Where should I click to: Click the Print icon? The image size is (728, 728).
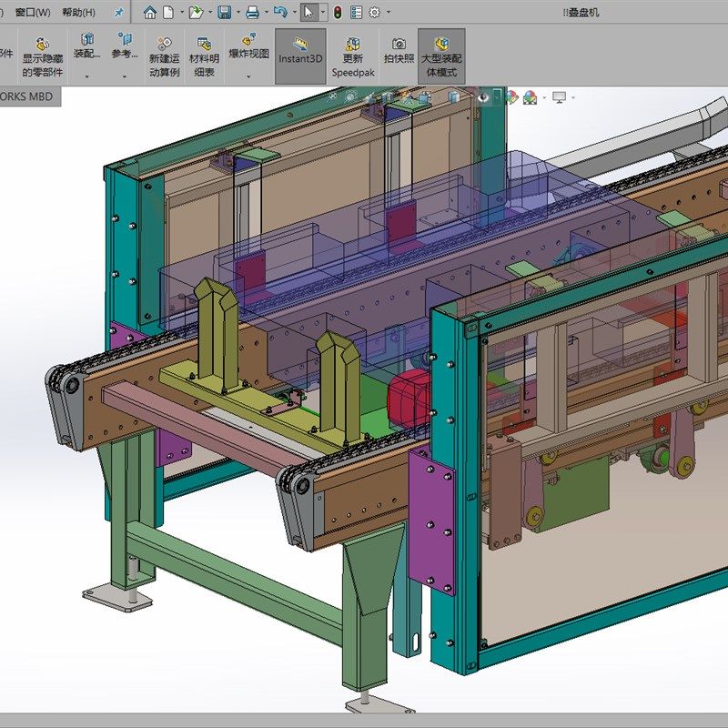252,12
